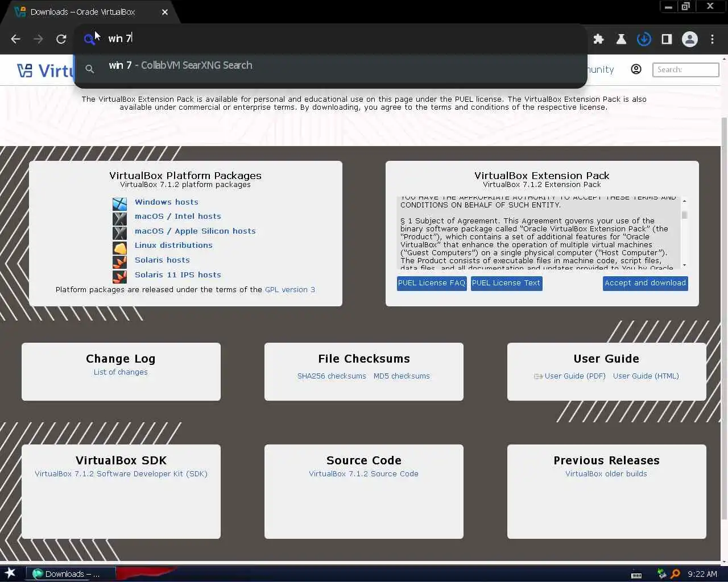Viewport: 728px width, 582px height.
Task: Open the List of changes link
Action: tap(121, 372)
